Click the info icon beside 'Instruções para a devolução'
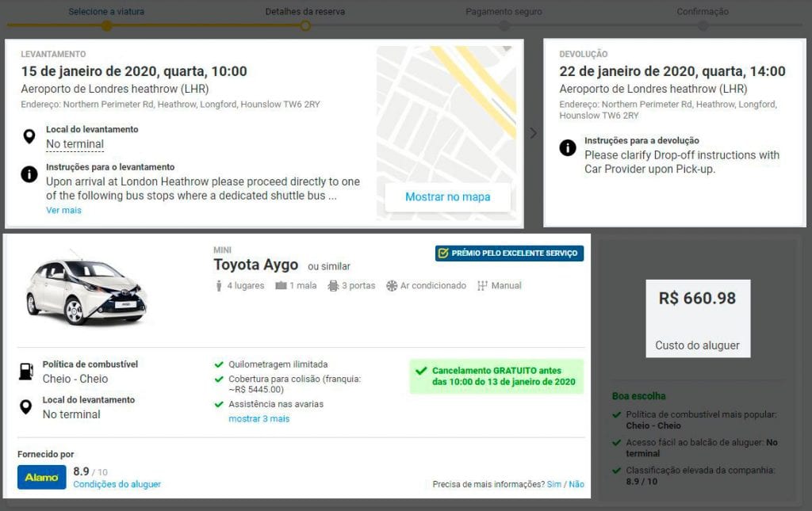This screenshot has width=812, height=511. pyautogui.click(x=568, y=147)
